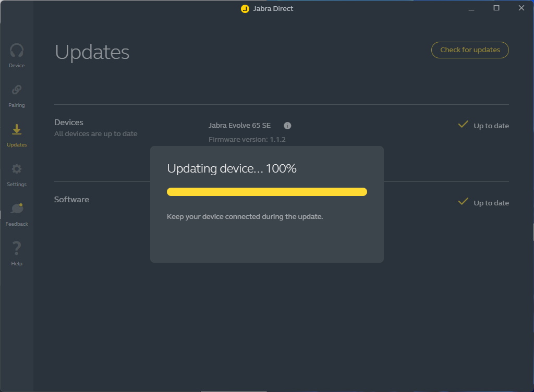Click 'Up to date' status in Software row
534x392 pixels.
[491, 203]
